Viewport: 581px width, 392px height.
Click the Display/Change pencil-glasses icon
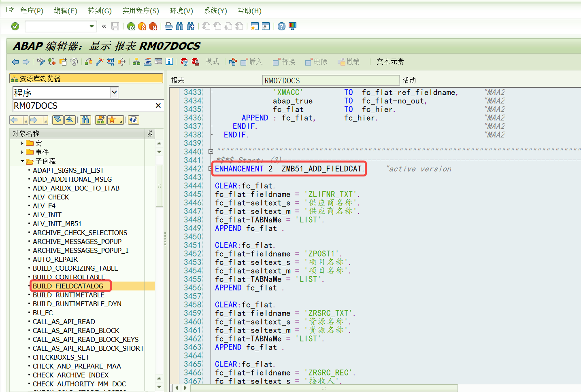[41, 61]
